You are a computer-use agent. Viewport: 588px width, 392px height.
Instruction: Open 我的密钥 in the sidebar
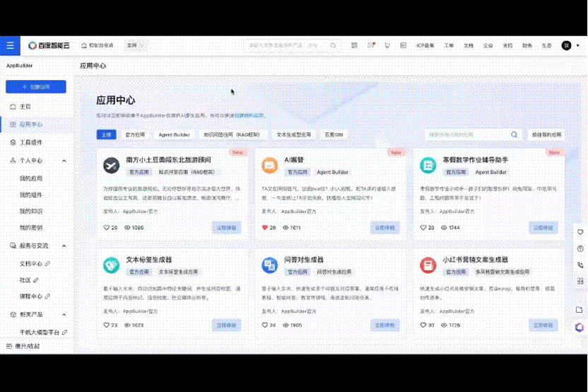click(x=31, y=228)
